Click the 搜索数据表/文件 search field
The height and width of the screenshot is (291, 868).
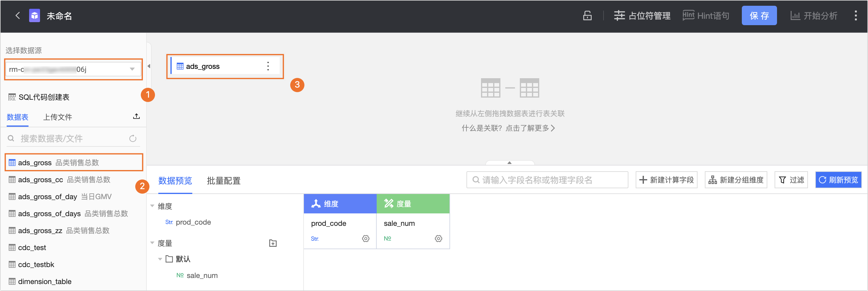pyautogui.click(x=61, y=138)
